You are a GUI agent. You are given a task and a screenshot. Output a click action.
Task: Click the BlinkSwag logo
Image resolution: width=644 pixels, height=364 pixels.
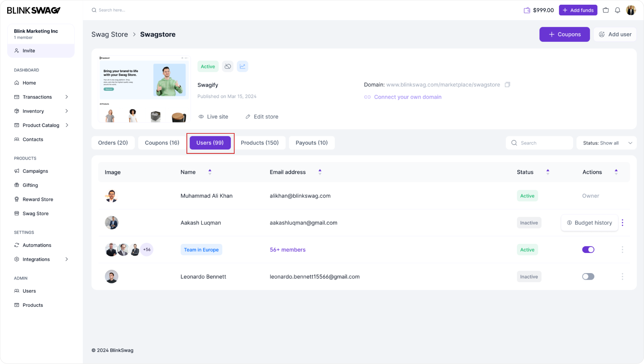34,10
